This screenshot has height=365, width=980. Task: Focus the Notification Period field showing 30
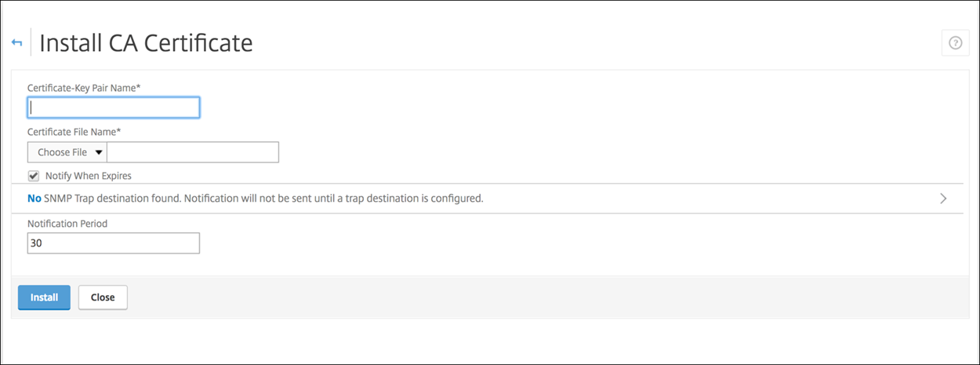point(114,243)
